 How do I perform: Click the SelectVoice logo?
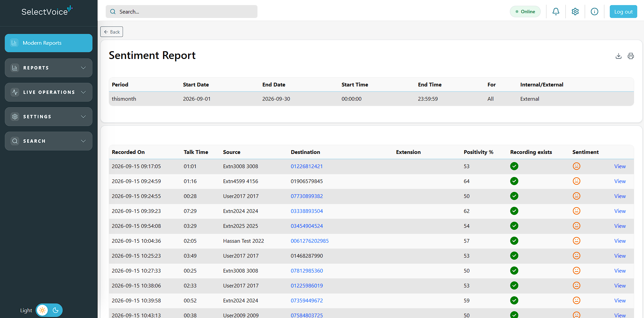(x=47, y=11)
